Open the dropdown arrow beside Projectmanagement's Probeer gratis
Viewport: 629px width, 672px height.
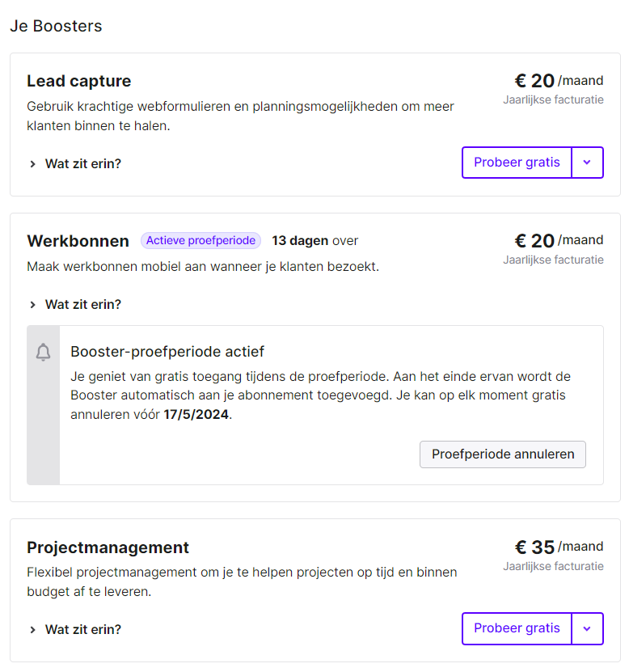click(x=588, y=628)
